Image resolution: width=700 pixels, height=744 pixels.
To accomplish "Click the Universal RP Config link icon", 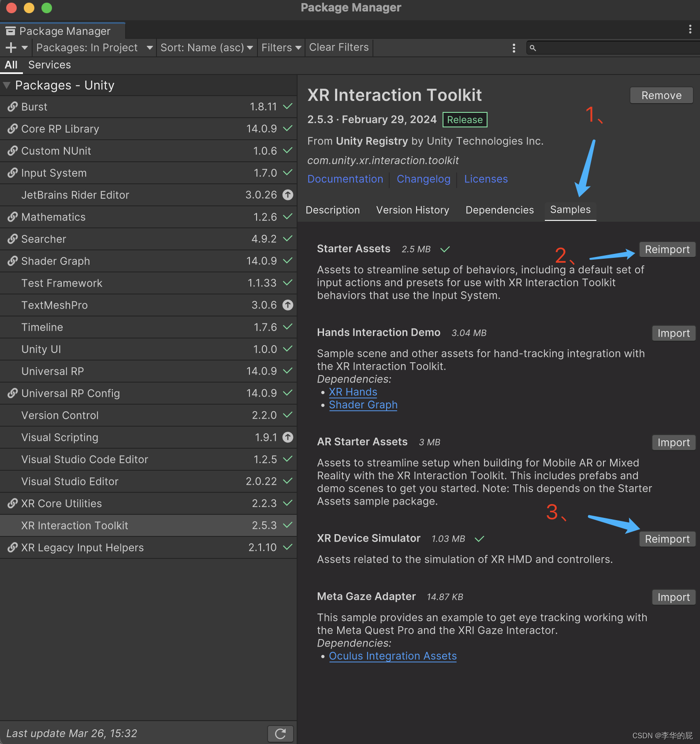I will pyautogui.click(x=13, y=393).
